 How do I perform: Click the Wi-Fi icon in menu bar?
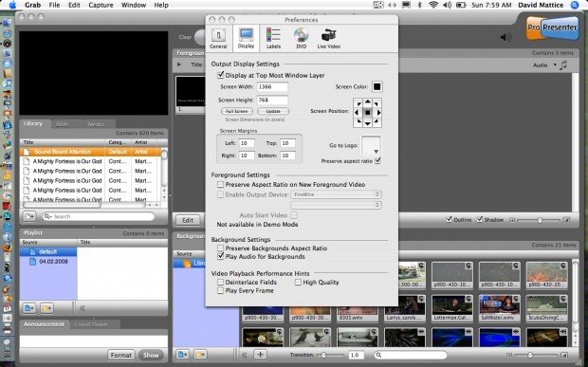(x=433, y=5)
